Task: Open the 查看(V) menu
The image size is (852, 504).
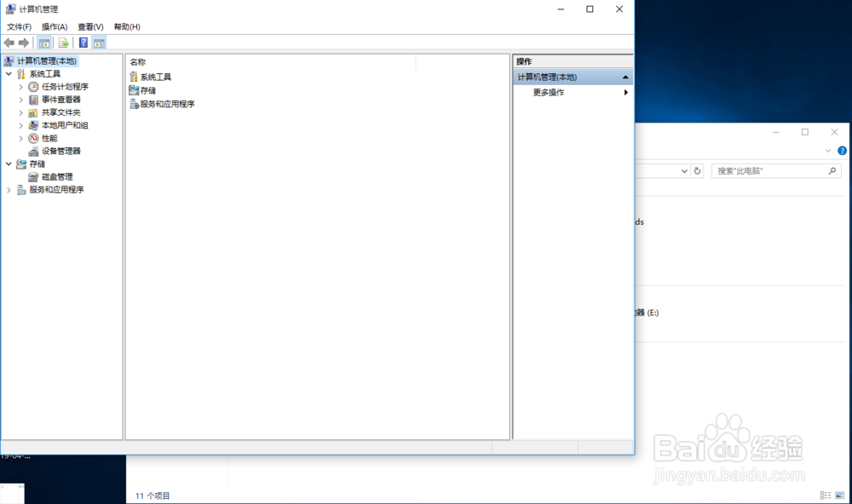Action: pyautogui.click(x=90, y=26)
